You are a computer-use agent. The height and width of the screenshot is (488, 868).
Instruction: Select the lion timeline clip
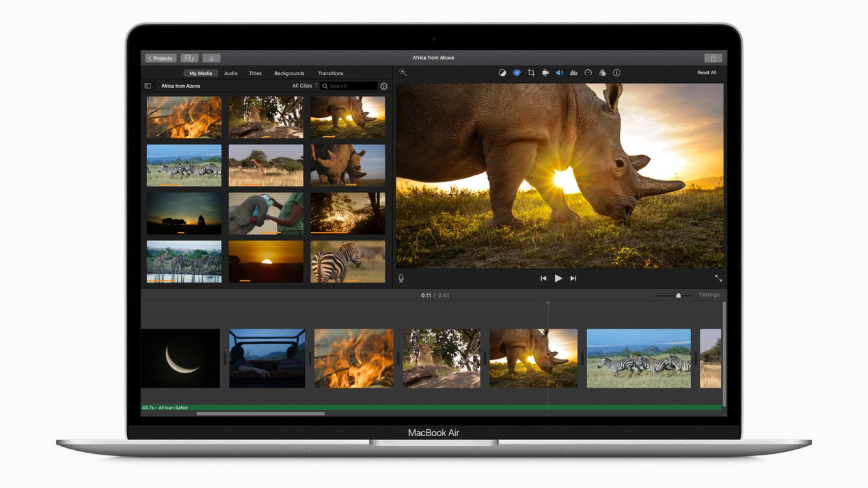(441, 358)
